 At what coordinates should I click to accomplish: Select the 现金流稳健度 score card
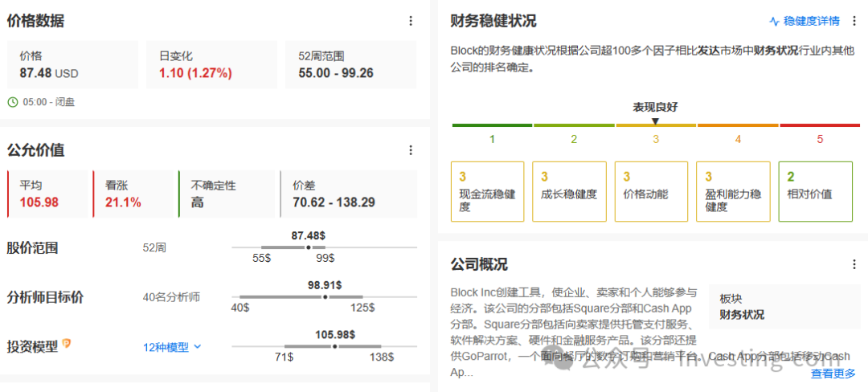point(487,192)
